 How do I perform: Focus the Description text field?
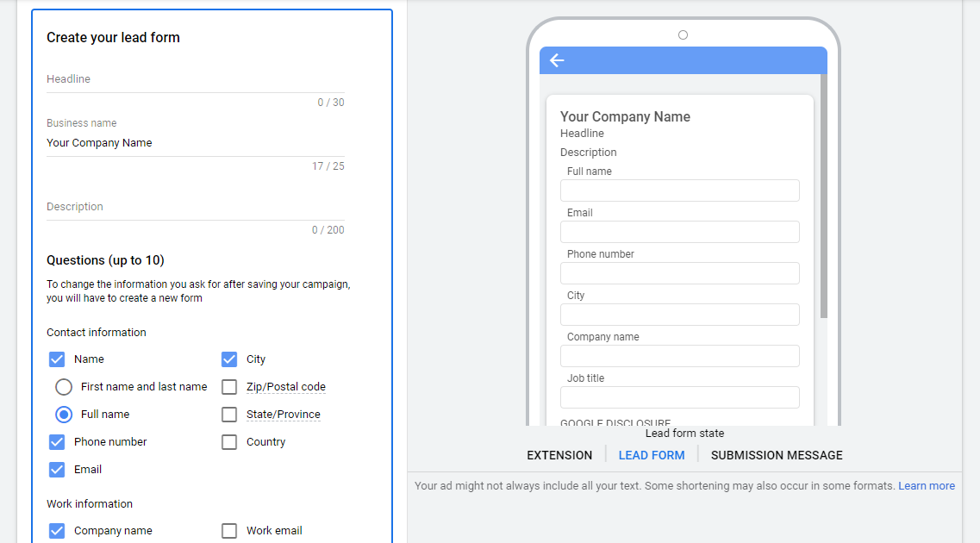tap(195, 207)
